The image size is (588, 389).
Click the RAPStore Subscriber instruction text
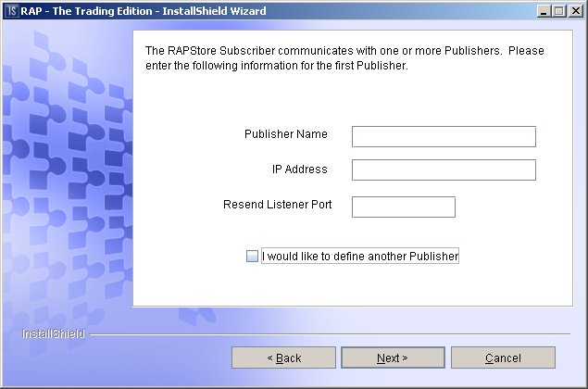[x=344, y=57]
